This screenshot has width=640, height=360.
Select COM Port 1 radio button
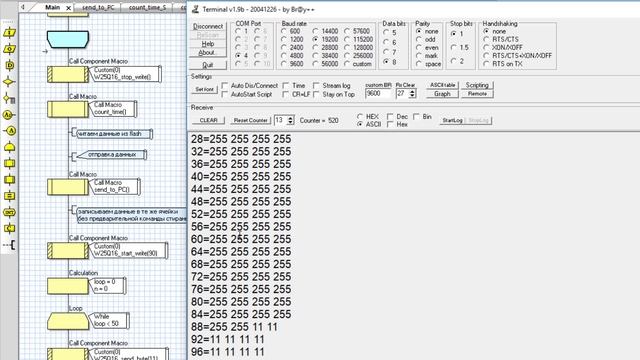point(238,31)
